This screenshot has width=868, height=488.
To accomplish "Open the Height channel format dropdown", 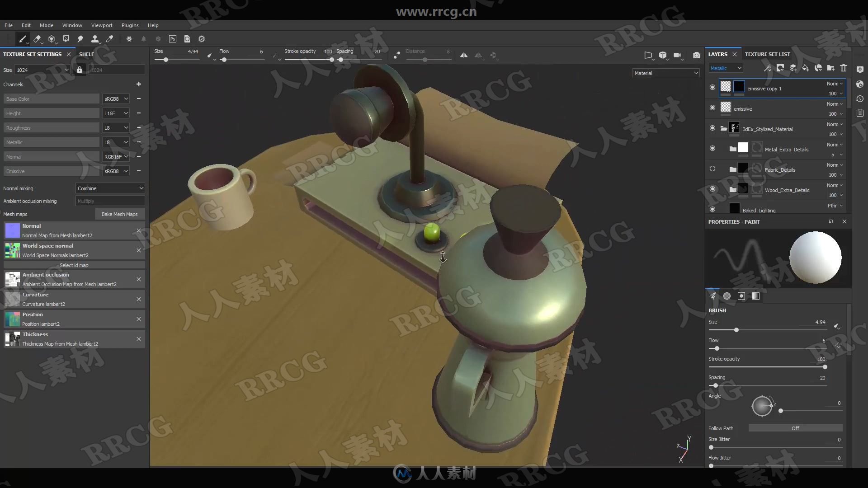I will pos(116,113).
